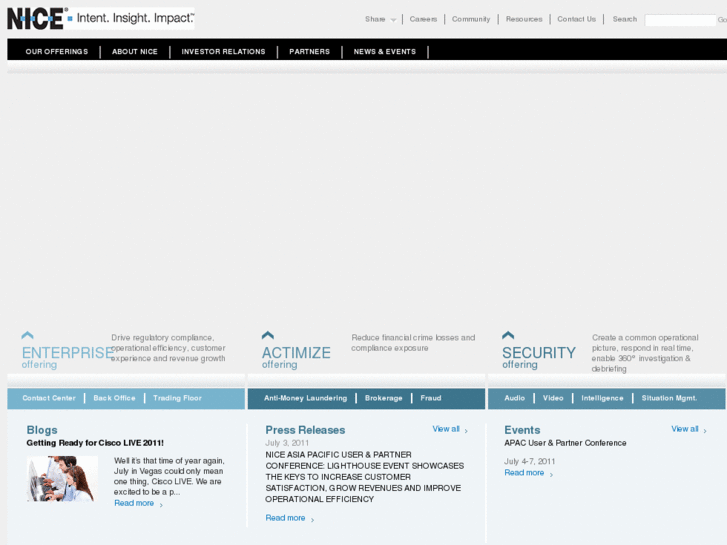Viewport: 727px width, 545px height.
Task: Click the Blogs section heading
Action: tap(42, 430)
